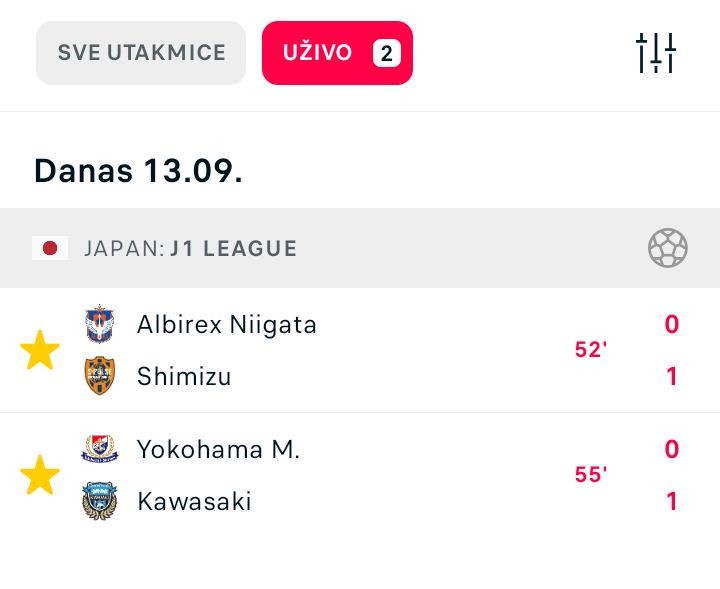Open the J1 LEAGUE competition link
This screenshot has height=589, width=720.
click(x=234, y=248)
